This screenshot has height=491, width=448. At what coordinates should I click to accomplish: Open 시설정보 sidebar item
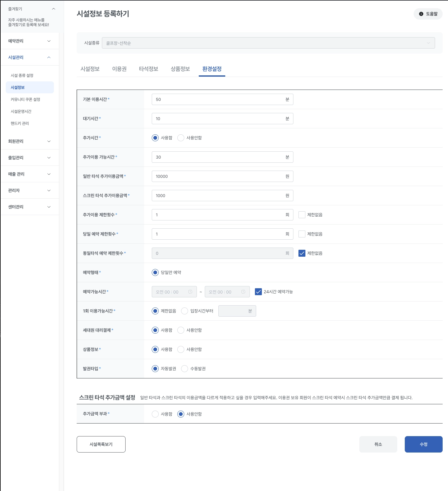coord(30,87)
